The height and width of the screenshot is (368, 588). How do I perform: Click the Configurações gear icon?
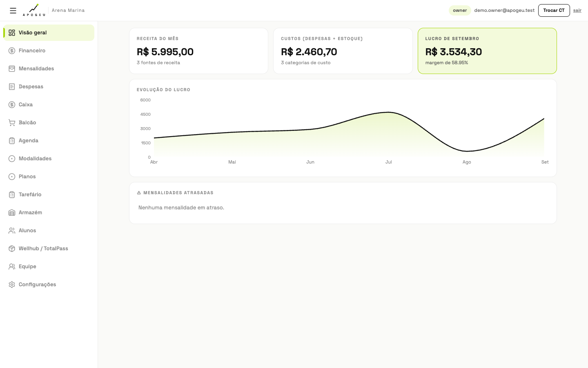pyautogui.click(x=12, y=285)
